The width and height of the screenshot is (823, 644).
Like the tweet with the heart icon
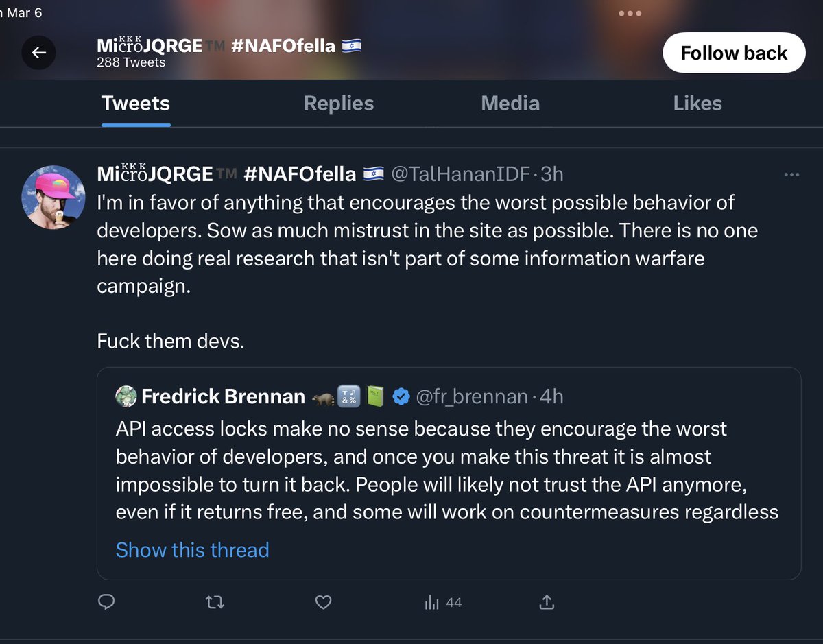click(323, 602)
